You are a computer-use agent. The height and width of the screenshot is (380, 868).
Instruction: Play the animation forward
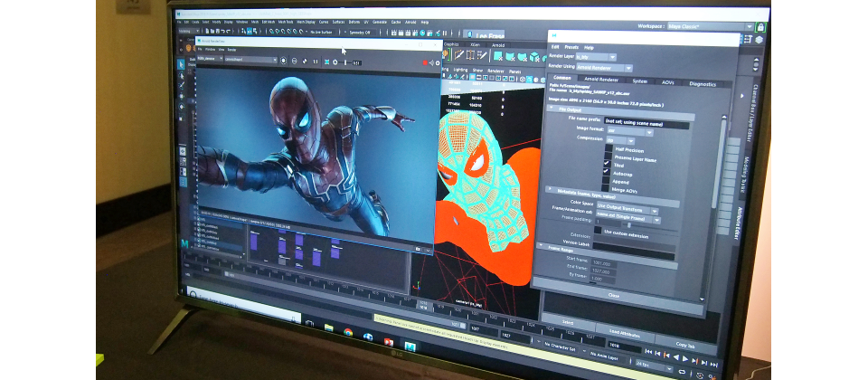click(x=685, y=359)
